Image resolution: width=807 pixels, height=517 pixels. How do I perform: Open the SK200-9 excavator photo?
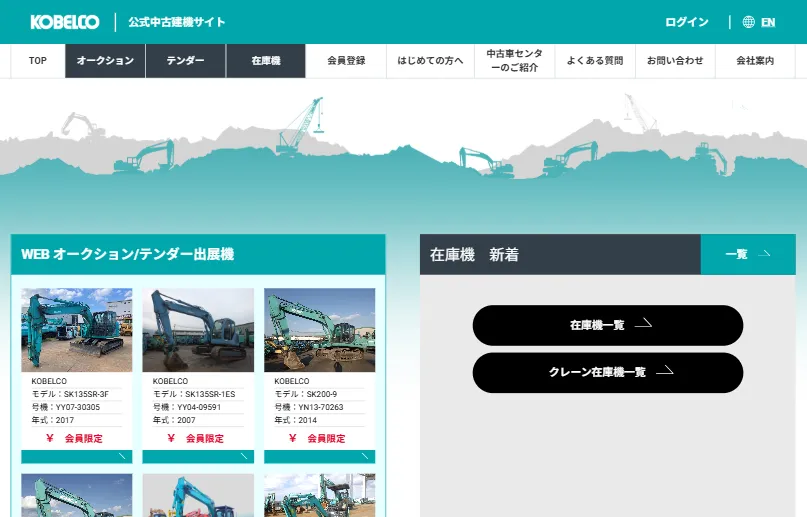pos(320,330)
